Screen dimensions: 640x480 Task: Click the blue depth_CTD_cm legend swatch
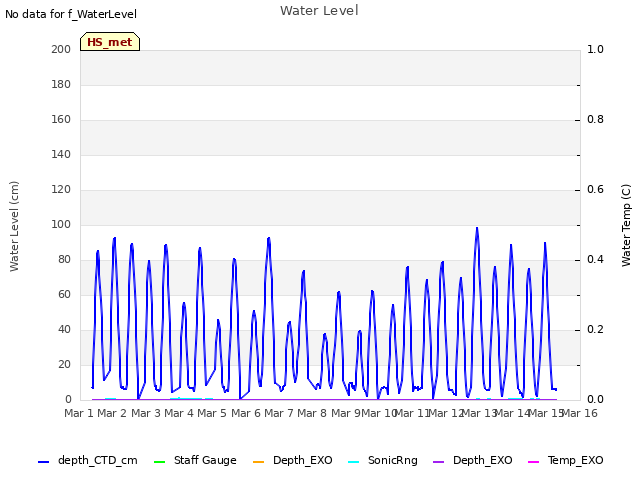pos(43,462)
